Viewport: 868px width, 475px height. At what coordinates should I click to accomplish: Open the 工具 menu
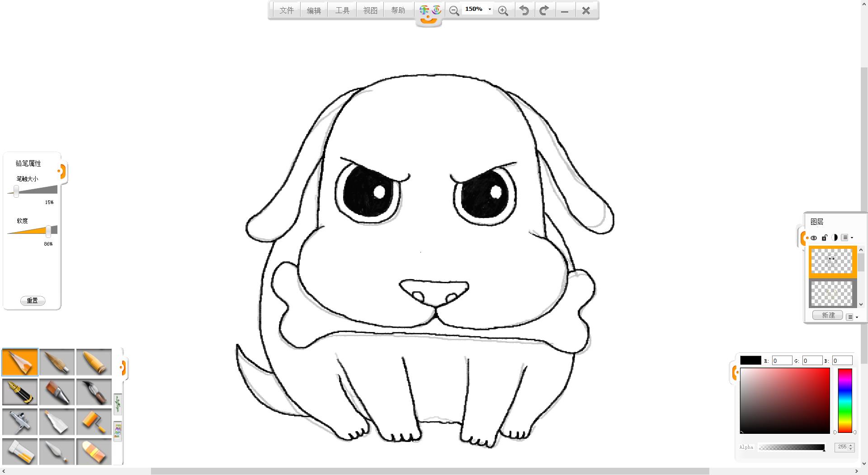[x=342, y=10]
